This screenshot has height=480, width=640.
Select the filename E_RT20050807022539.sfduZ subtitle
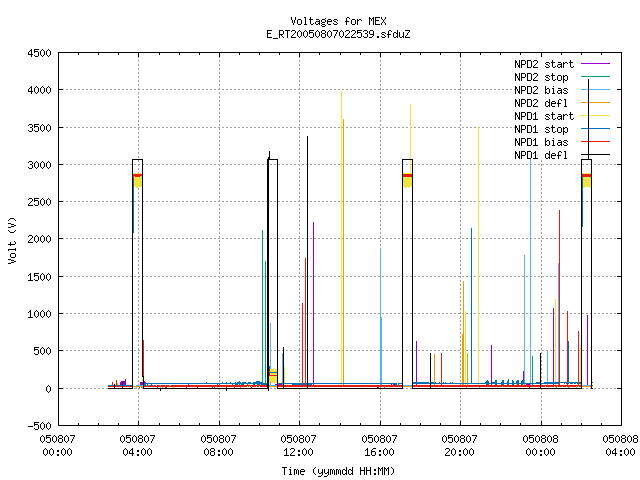coord(338,34)
